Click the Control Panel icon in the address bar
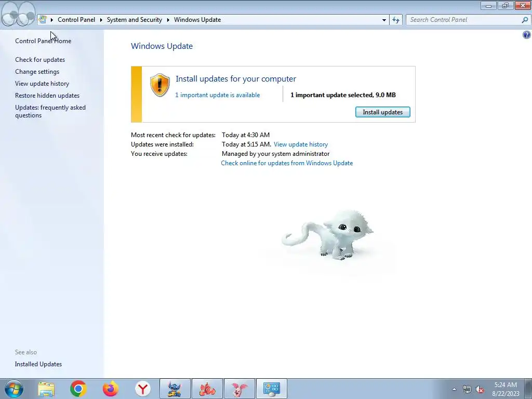The width and height of the screenshot is (532, 399). coord(43,20)
